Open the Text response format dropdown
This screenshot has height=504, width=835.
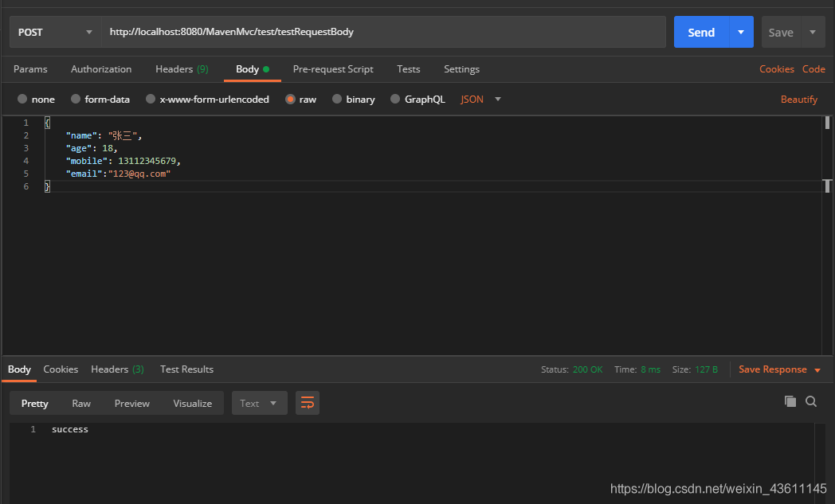[259, 403]
